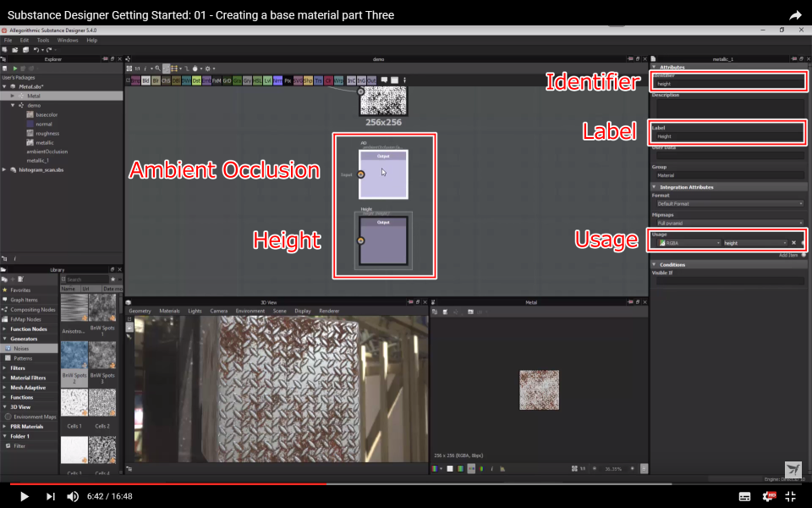Add a Levels (Lvl) node from toolbar
Image resolution: width=812 pixels, height=508 pixels.
(268, 80)
